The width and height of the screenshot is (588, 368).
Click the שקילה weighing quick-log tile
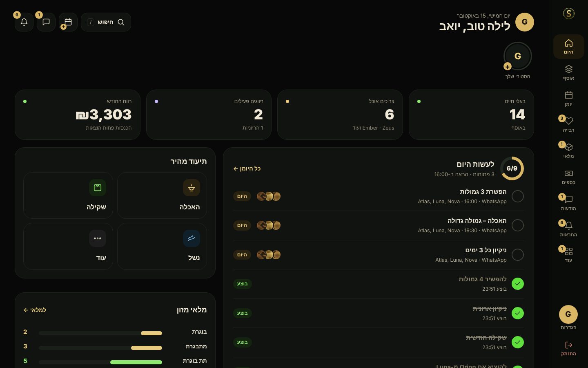click(68, 195)
